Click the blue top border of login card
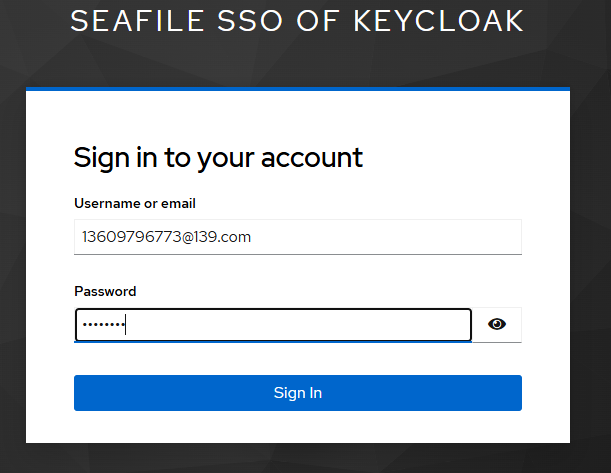This screenshot has height=473, width=611. [x=298, y=89]
